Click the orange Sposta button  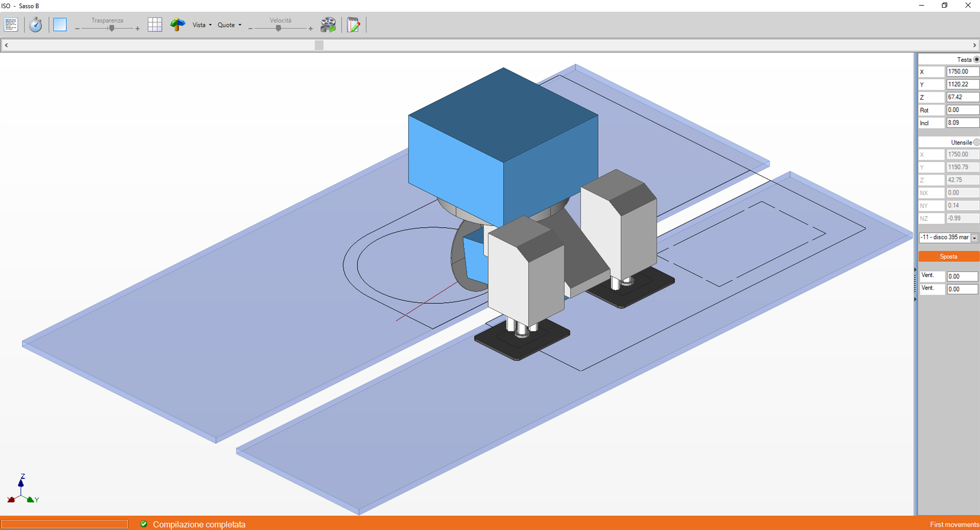pyautogui.click(x=949, y=256)
